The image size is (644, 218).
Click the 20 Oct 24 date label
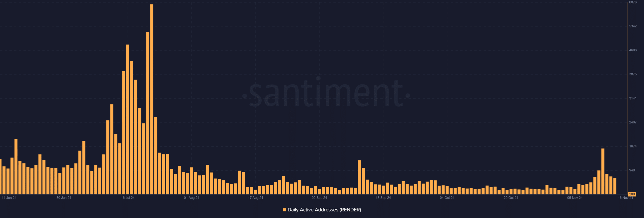(x=511, y=198)
